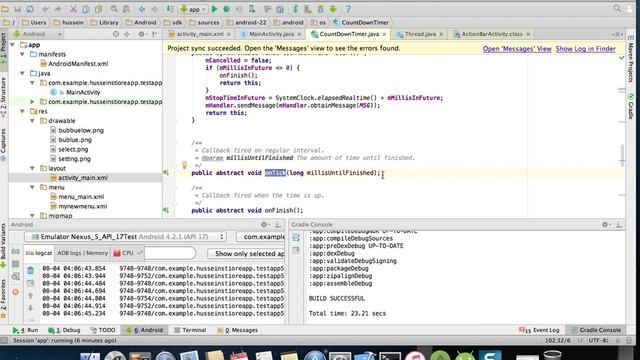The height and width of the screenshot is (360, 640).
Task: Click Attach debugger to process icon
Action: (x=252, y=9)
